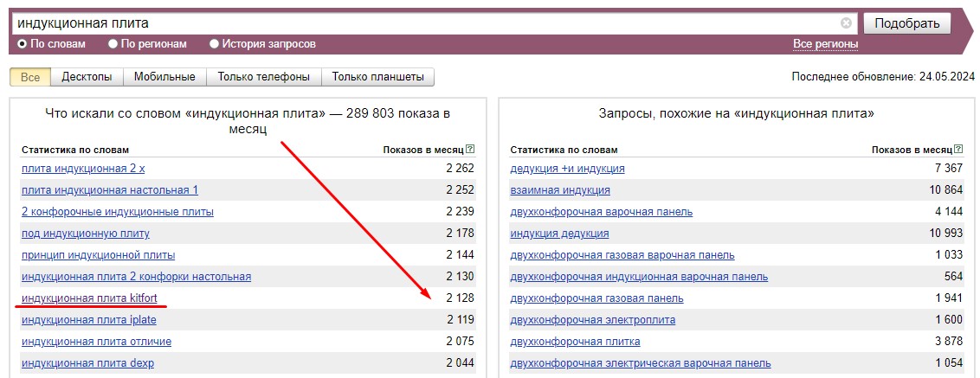This screenshot has height=378, width=980.
Task: Clear the search field with the X icon
Action: pyautogui.click(x=846, y=23)
